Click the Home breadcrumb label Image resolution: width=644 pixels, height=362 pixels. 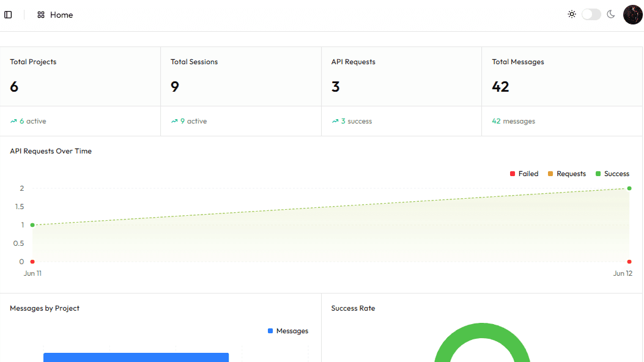pyautogui.click(x=62, y=15)
